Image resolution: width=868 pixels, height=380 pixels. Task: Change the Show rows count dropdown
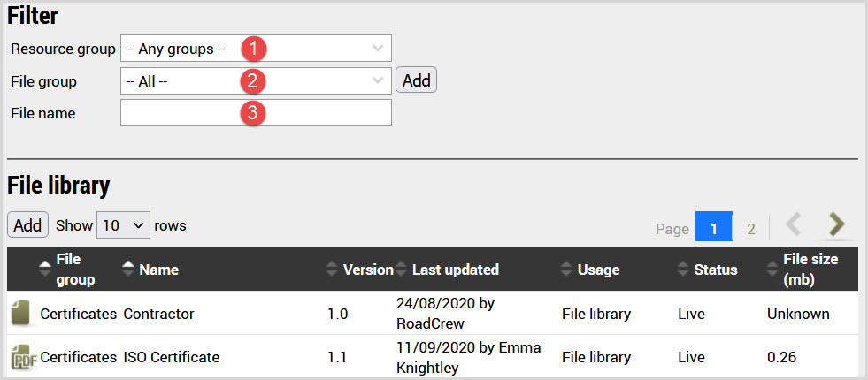click(123, 225)
